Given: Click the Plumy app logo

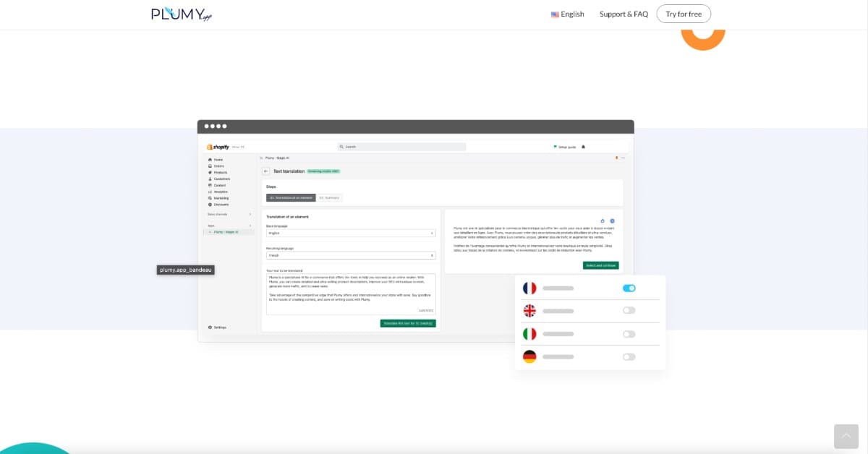Looking at the screenshot, I should point(182,14).
